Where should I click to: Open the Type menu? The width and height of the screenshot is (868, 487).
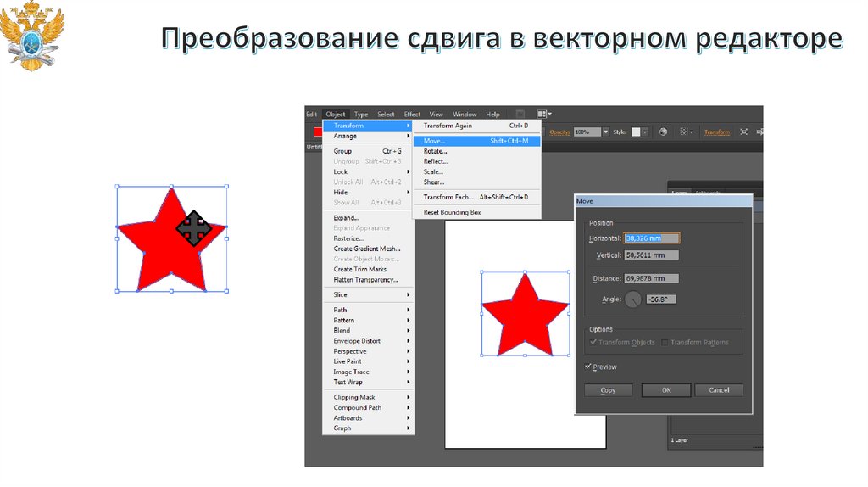[361, 115]
